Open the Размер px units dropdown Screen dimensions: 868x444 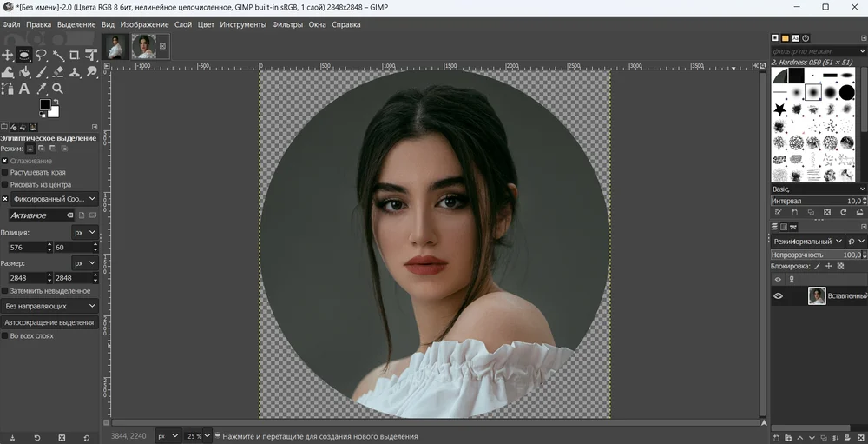[x=85, y=262]
